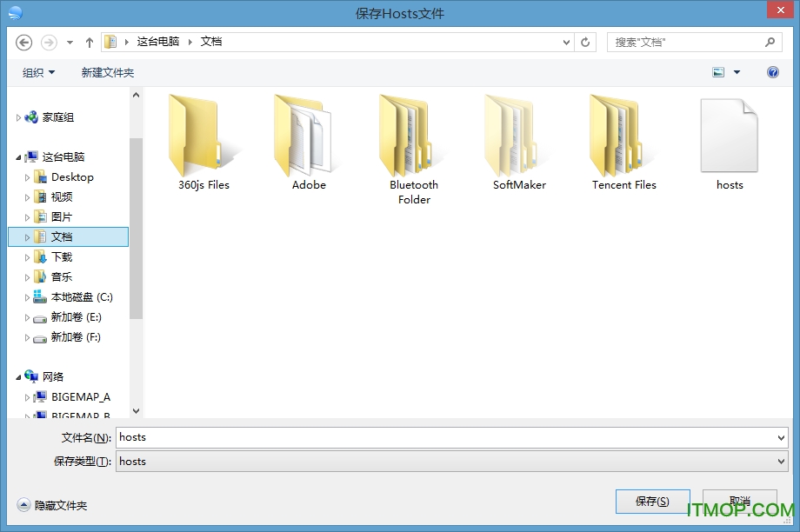The height and width of the screenshot is (532, 800).
Task: Select the hosts document icon
Action: coord(730,135)
